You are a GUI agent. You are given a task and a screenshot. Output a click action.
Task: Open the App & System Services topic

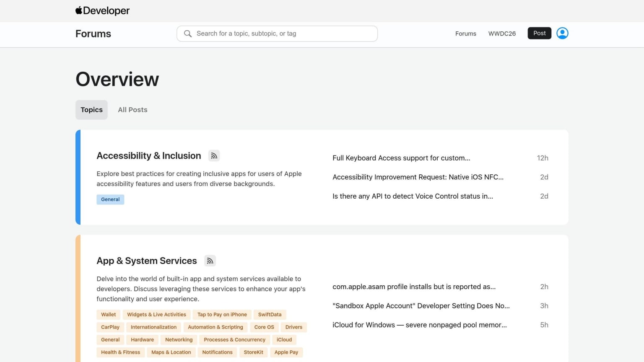click(x=147, y=261)
